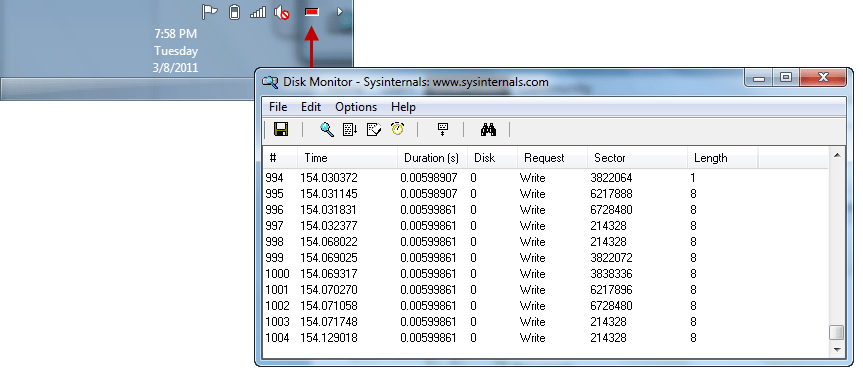Open the File menu

(278, 107)
